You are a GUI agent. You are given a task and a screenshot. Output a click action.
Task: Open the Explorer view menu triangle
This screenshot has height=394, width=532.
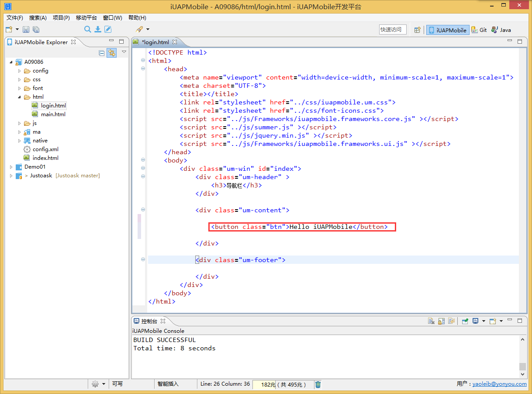pos(124,52)
